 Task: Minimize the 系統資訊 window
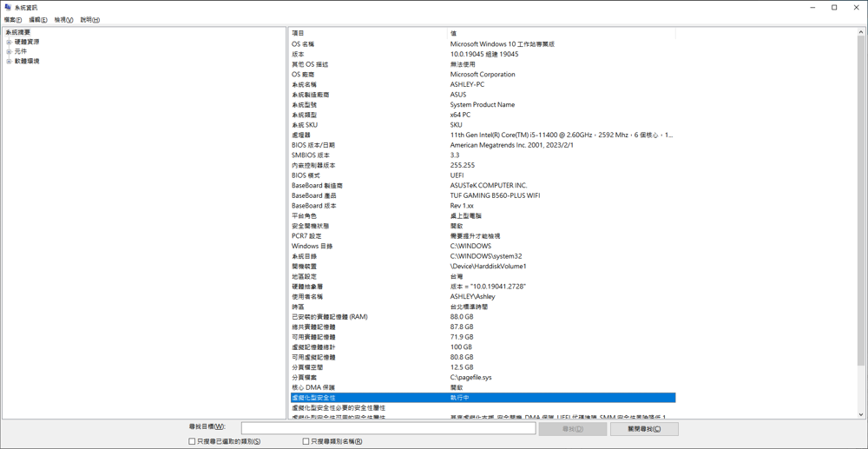coord(812,7)
